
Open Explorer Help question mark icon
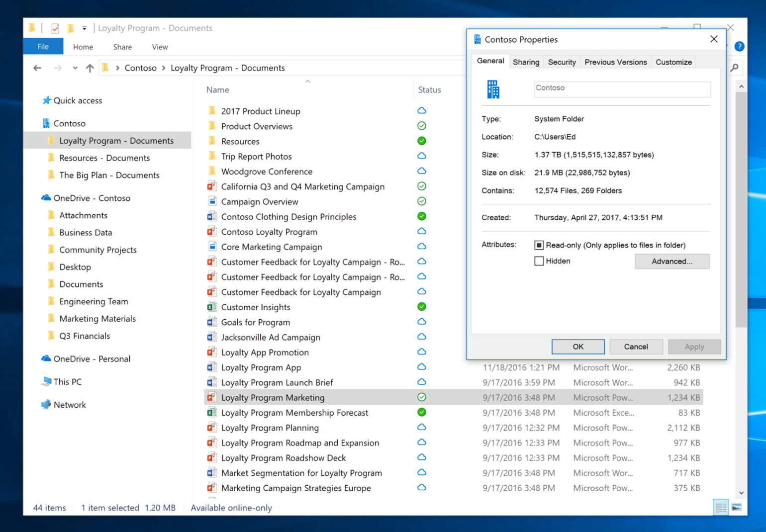coord(740,46)
